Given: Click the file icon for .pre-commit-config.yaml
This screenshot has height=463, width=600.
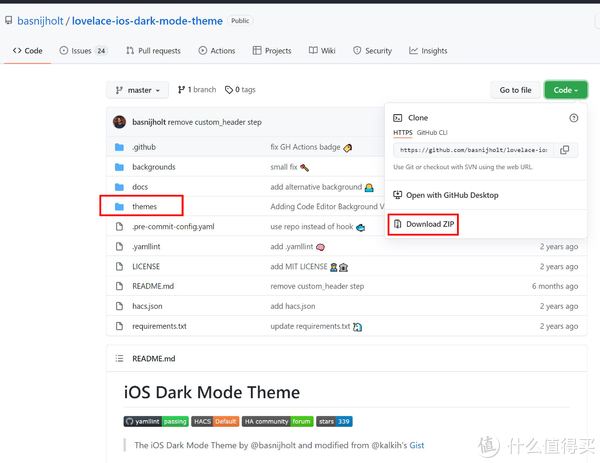Looking at the screenshot, I should pos(119,227).
